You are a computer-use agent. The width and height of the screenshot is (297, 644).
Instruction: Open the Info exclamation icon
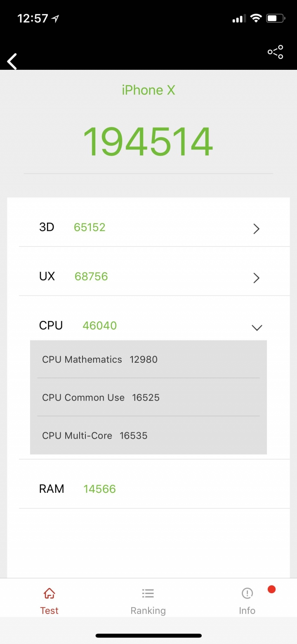pos(247,594)
